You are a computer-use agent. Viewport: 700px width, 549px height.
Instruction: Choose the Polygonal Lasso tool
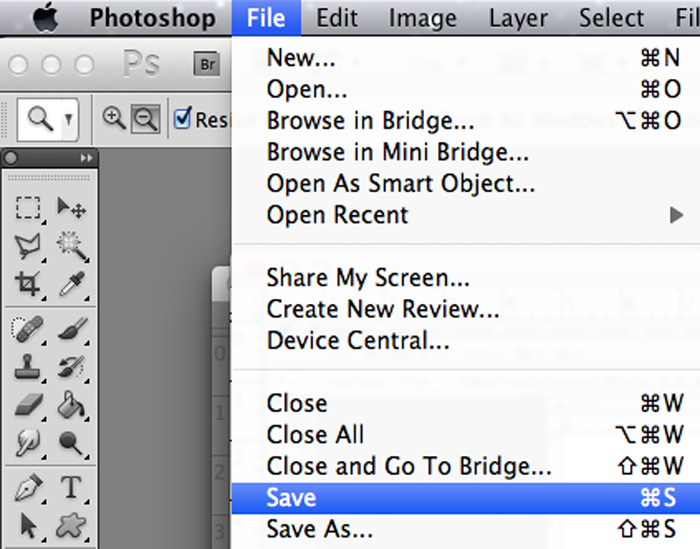tap(28, 246)
